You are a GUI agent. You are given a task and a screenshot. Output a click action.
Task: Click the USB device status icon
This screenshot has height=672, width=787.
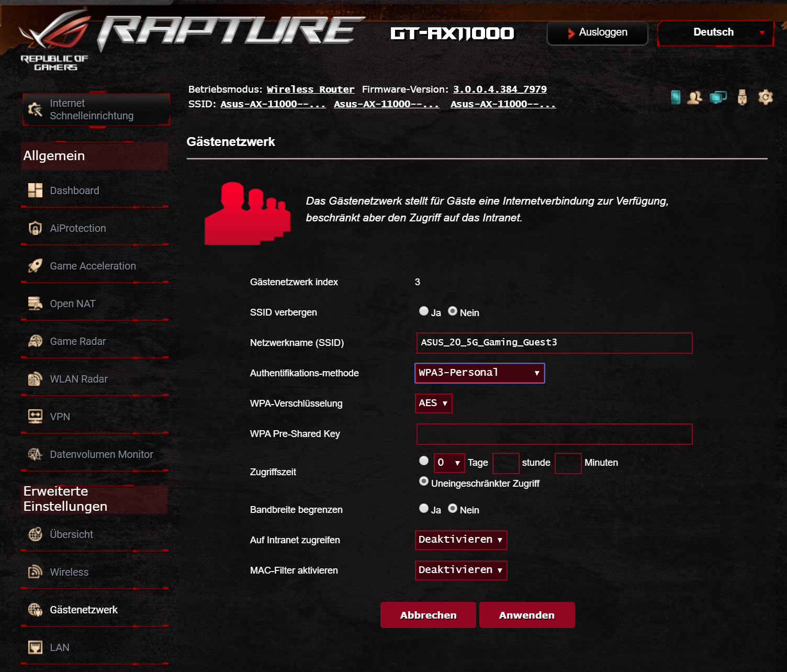click(x=742, y=97)
